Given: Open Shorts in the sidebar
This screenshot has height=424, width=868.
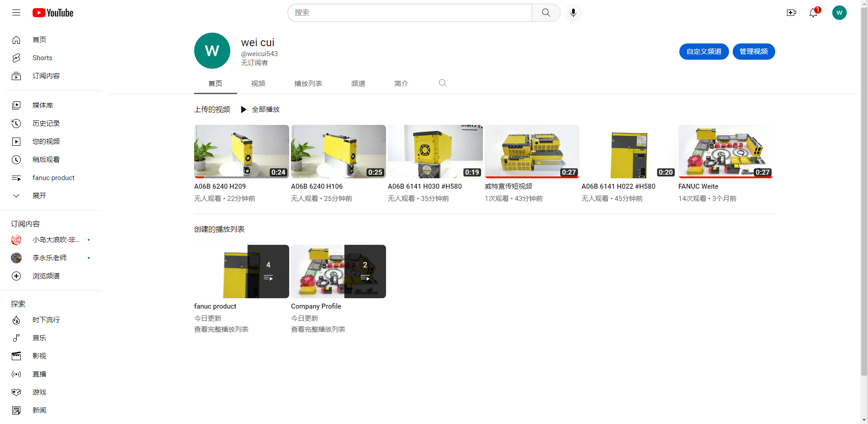Looking at the screenshot, I should click(42, 58).
